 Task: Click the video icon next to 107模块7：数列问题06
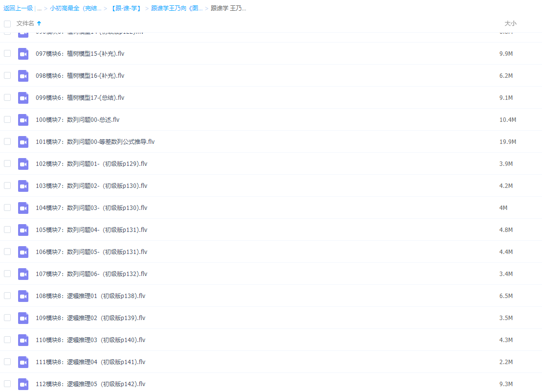pos(23,274)
